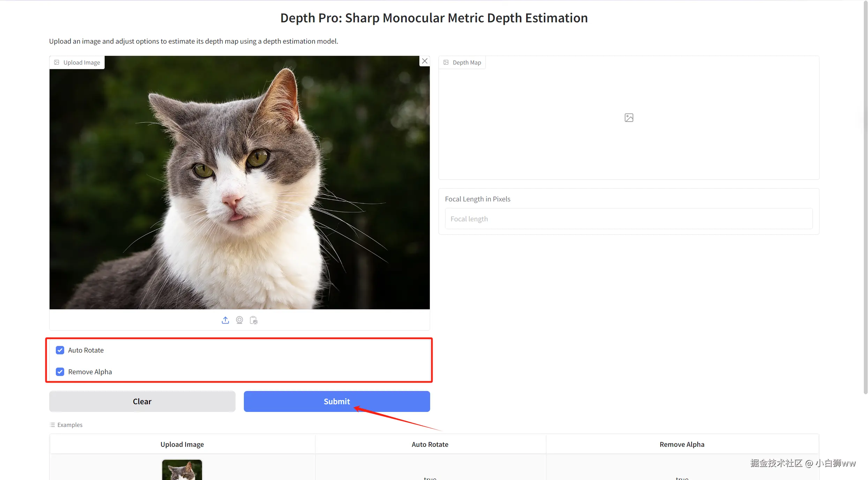The width and height of the screenshot is (868, 480).
Task: Click the Auto Rotate column header
Action: click(430, 444)
